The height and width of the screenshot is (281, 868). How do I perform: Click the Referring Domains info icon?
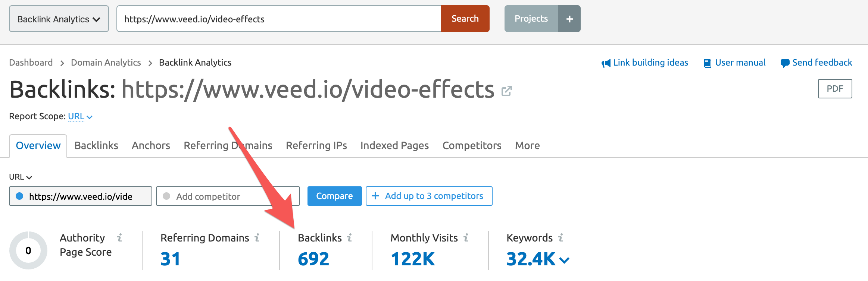pos(257,238)
